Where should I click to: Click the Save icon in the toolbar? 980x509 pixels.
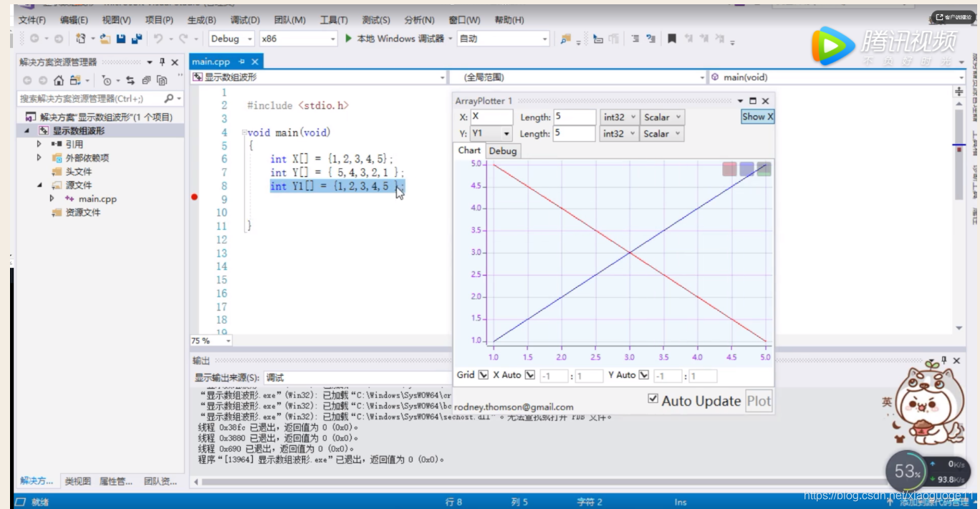tap(121, 39)
